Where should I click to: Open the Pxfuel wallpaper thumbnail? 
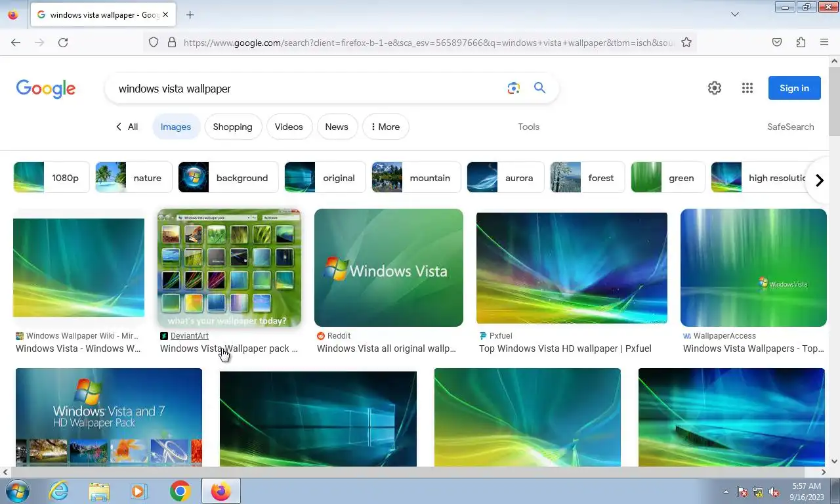tap(572, 268)
